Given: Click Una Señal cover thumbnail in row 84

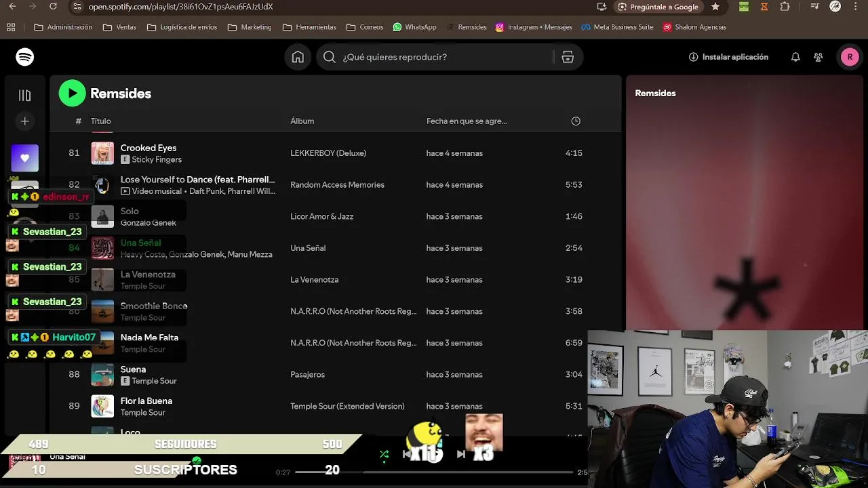Looking at the screenshot, I should click(102, 248).
